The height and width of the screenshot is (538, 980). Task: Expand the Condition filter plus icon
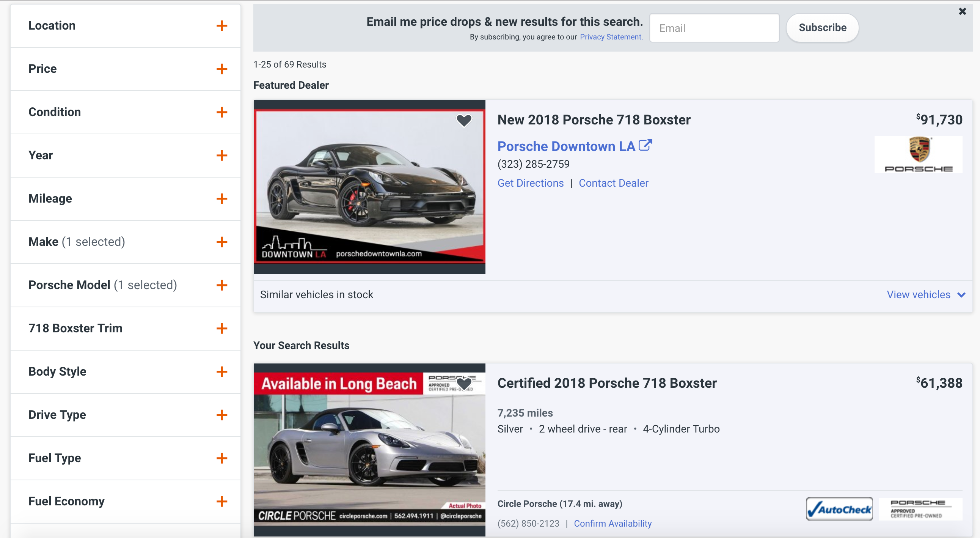point(222,112)
